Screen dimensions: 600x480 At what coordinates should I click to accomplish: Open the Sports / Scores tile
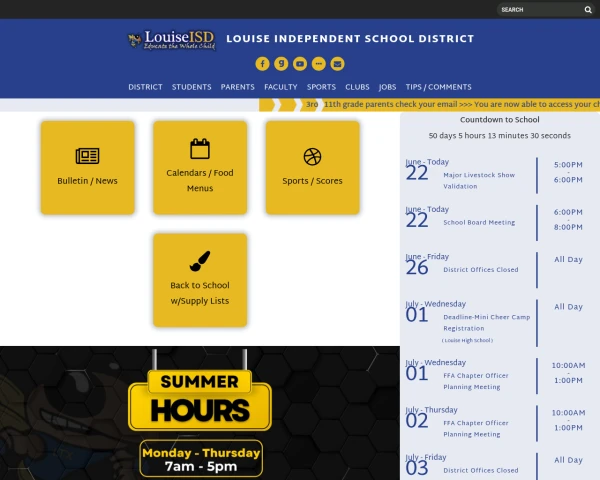(313, 168)
